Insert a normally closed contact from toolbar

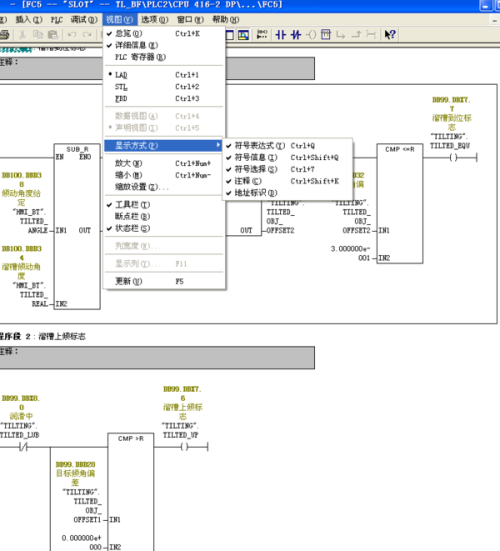tap(296, 34)
